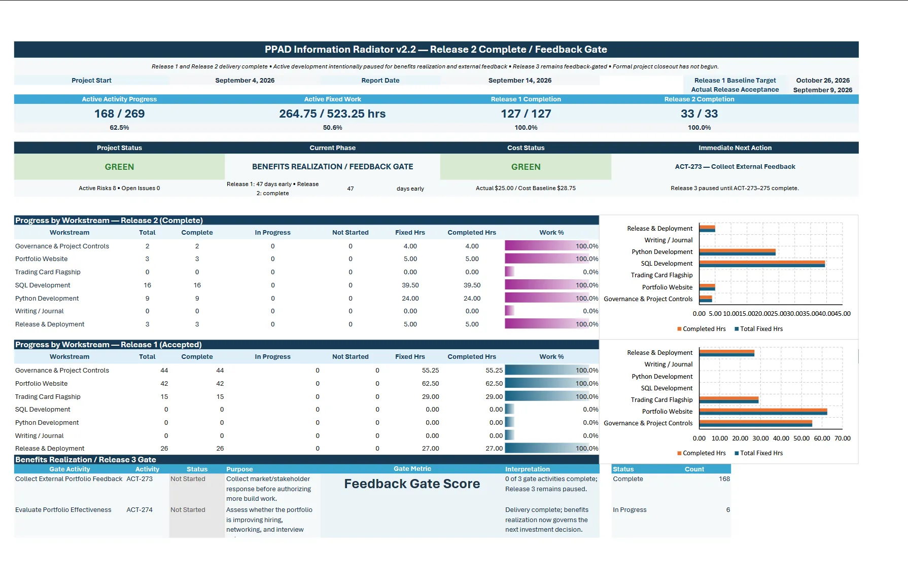Image resolution: width=908 pixels, height=588 pixels.
Task: Select Evaluate Portfolio Effectiveness gate activity
Action: tap(63, 510)
